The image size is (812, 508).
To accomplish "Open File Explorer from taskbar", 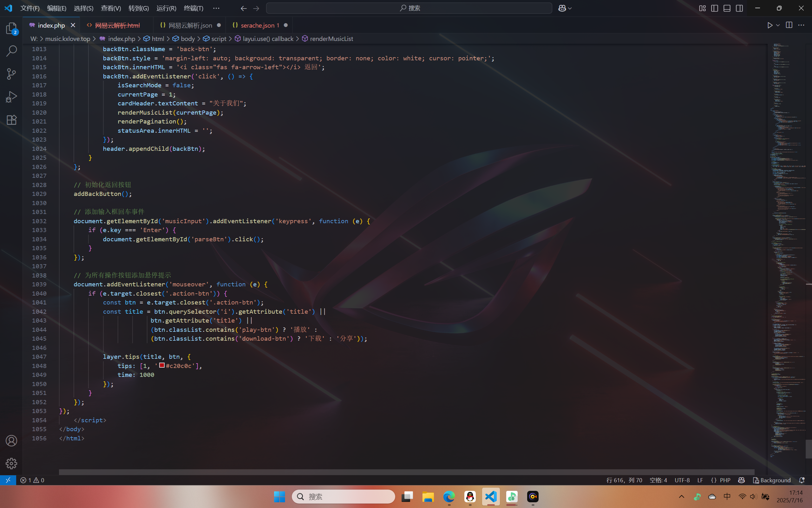I will point(428,497).
